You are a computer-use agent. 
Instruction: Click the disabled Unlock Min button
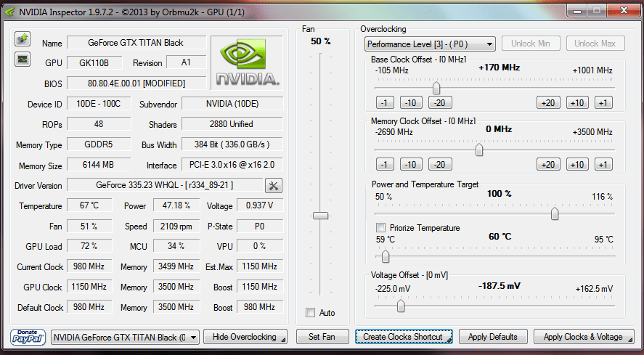click(531, 44)
